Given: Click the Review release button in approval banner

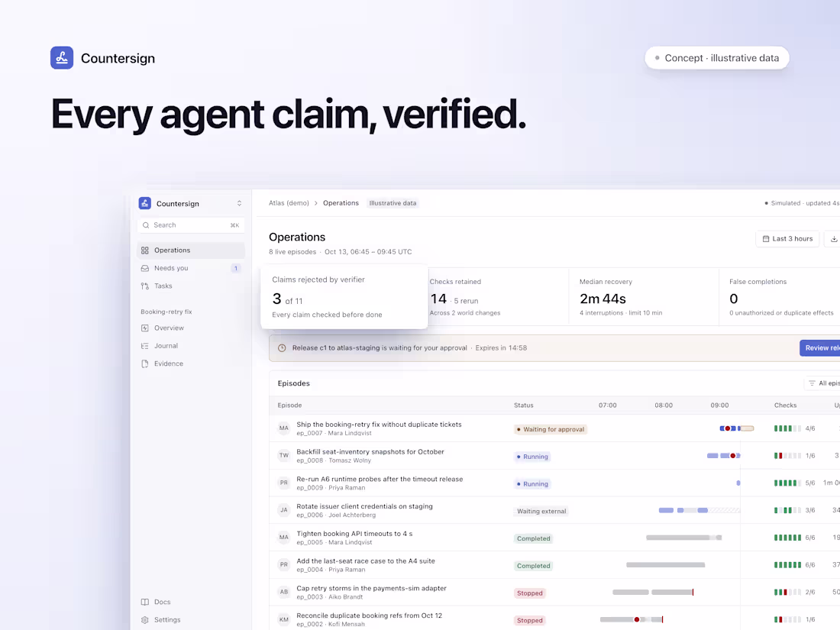Looking at the screenshot, I should point(820,348).
